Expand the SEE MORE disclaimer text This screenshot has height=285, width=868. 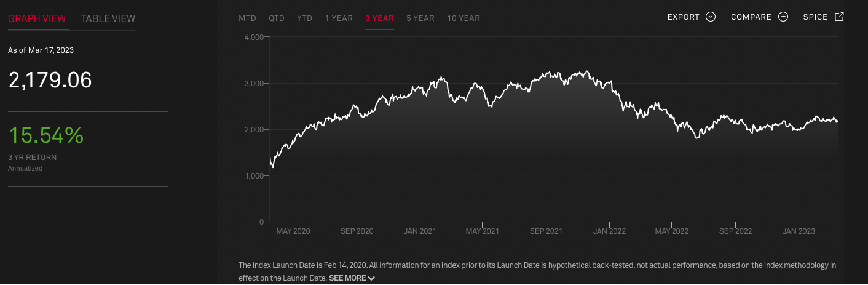tap(352, 278)
